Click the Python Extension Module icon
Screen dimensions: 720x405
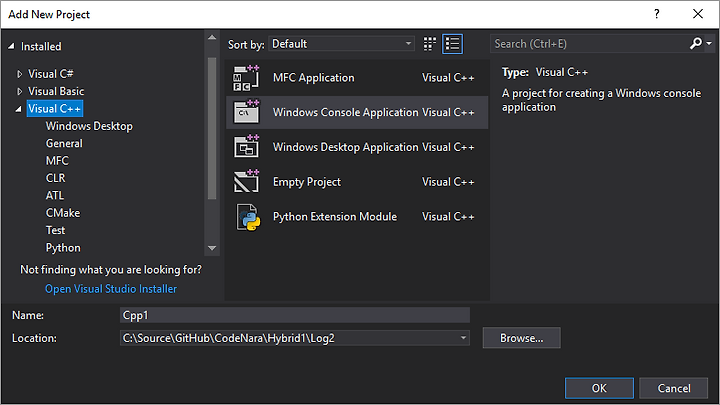[248, 217]
